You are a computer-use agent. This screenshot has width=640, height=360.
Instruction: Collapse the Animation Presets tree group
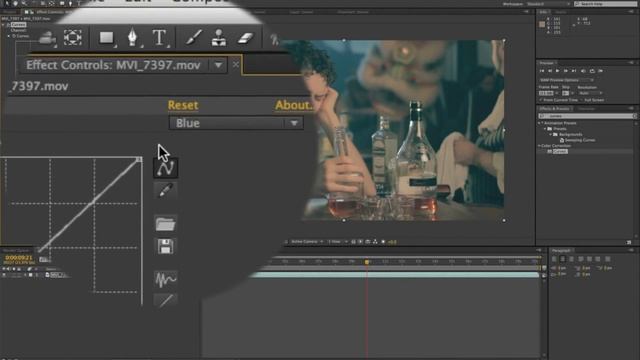click(x=540, y=123)
